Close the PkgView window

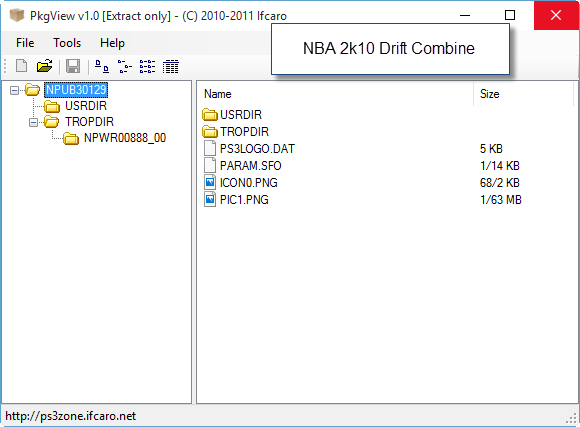click(556, 15)
